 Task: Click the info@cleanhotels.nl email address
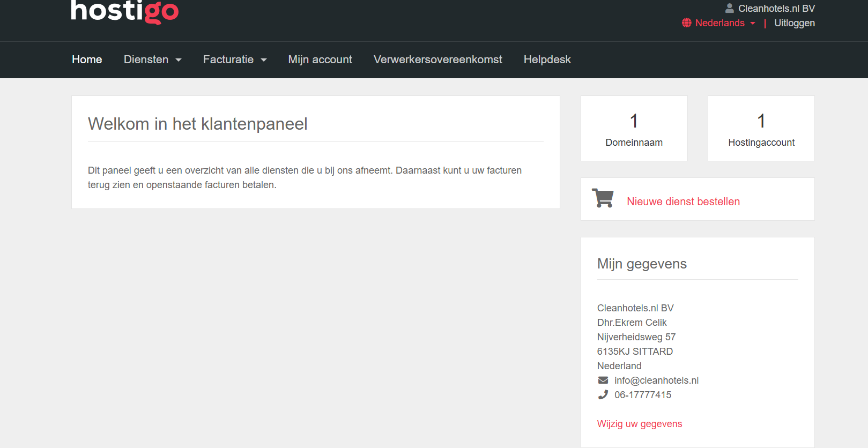656,380
